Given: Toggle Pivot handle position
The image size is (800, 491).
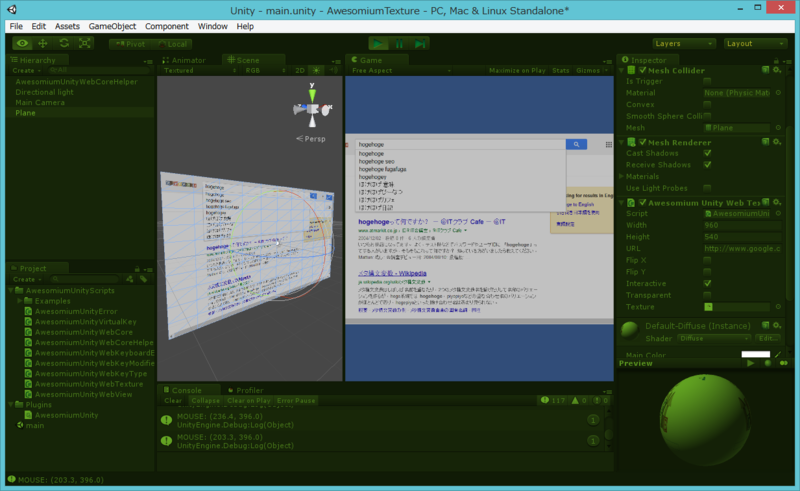Looking at the screenshot, I should [130, 44].
